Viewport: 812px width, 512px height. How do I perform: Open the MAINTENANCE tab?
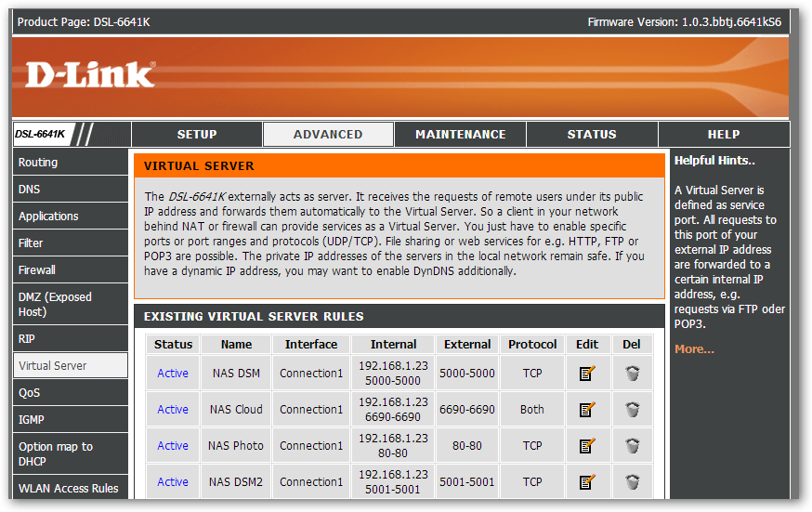461,135
